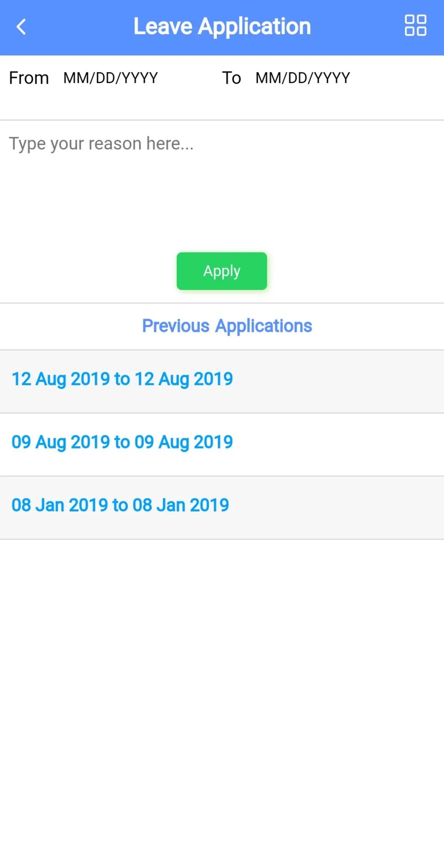
Task: Tap the Leave Application title
Action: 222,27
